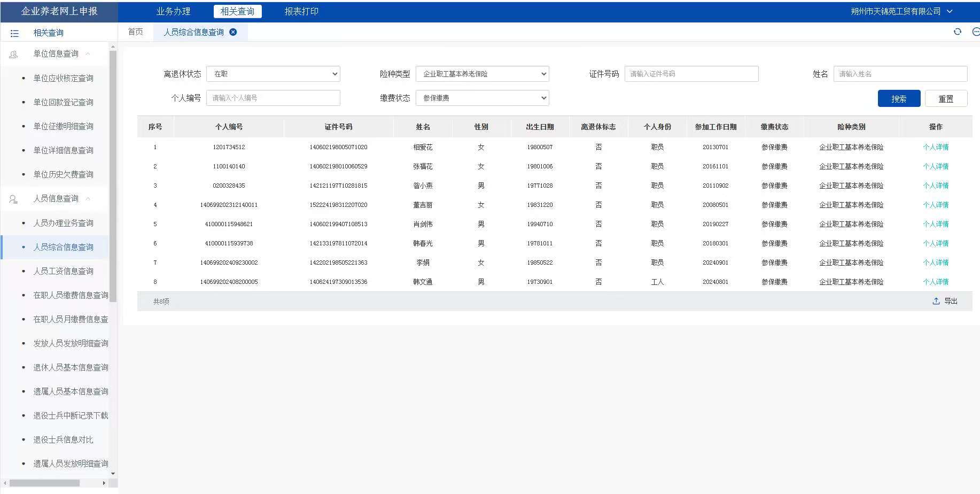Viewport: 980px width, 494px height.
Task: Click the 人员信息查询 person icon
Action: [x=13, y=199]
